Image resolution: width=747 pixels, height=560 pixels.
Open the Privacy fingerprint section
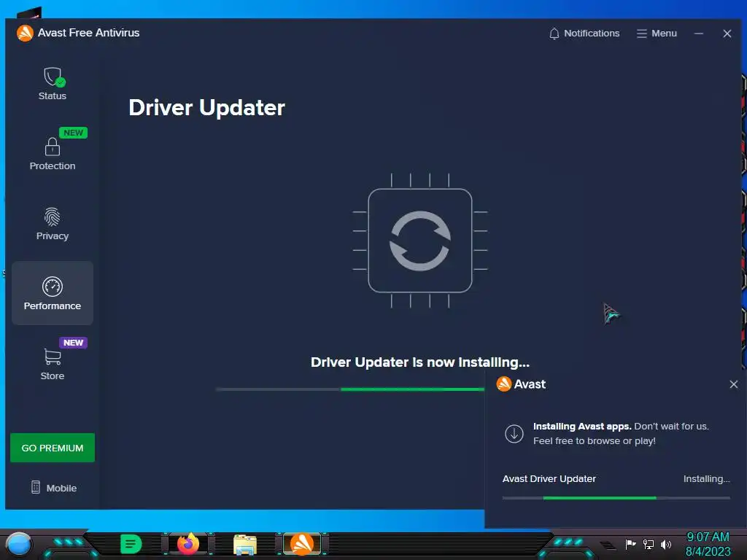(53, 224)
